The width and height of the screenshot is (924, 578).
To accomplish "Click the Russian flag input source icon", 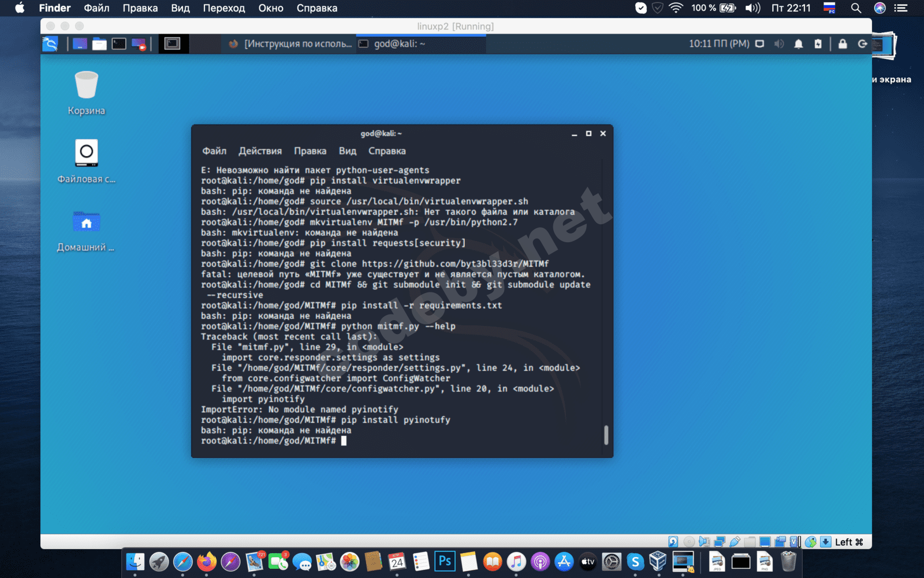I will click(x=829, y=8).
